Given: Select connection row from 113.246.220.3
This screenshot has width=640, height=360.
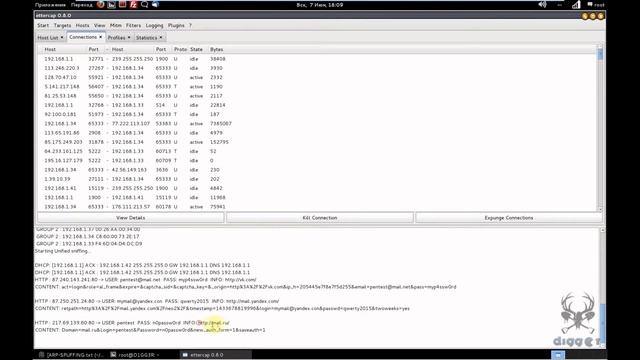Looking at the screenshot, I should 317,68.
